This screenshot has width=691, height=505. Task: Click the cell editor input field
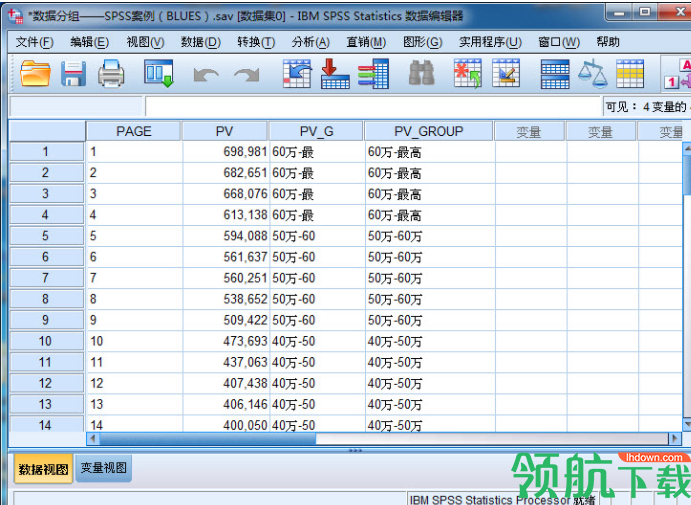click(x=372, y=107)
